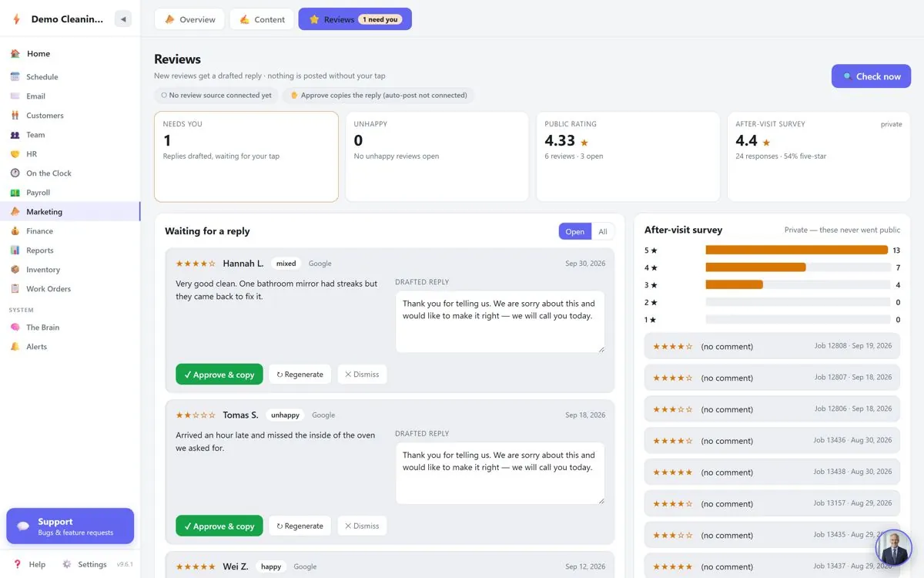This screenshot has height=578, width=924.
Task: Click the 'No review source connected yet' chip
Action: click(216, 96)
